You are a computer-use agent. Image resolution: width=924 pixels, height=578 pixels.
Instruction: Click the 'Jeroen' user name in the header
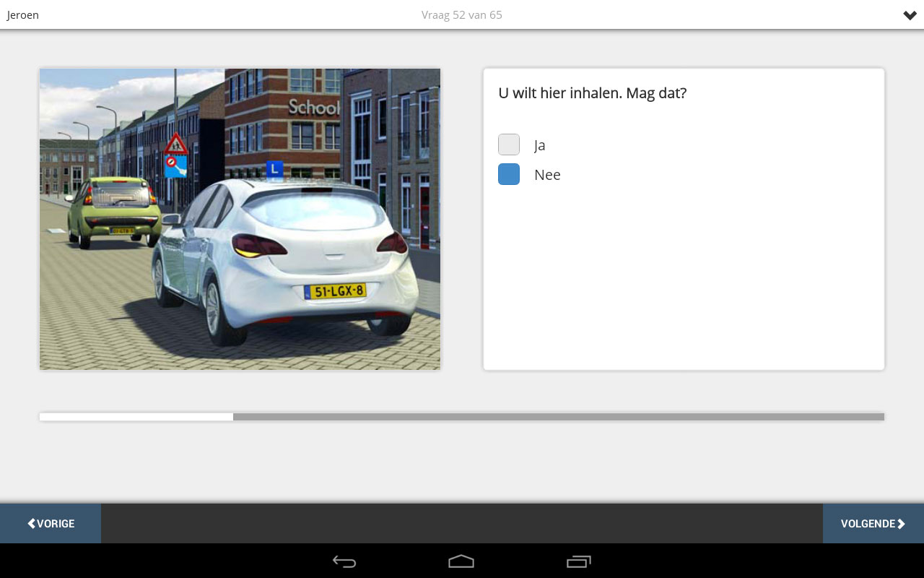pyautogui.click(x=23, y=15)
